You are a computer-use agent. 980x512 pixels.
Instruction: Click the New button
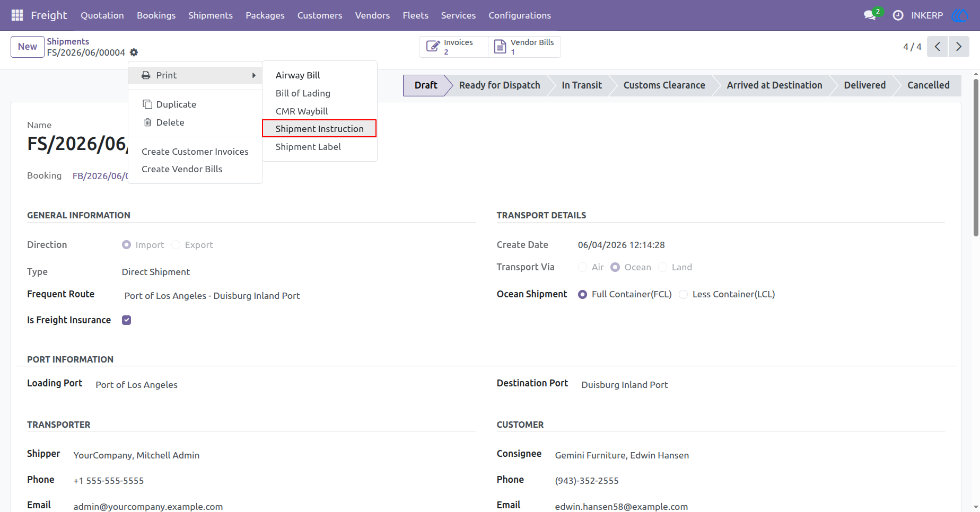point(28,47)
